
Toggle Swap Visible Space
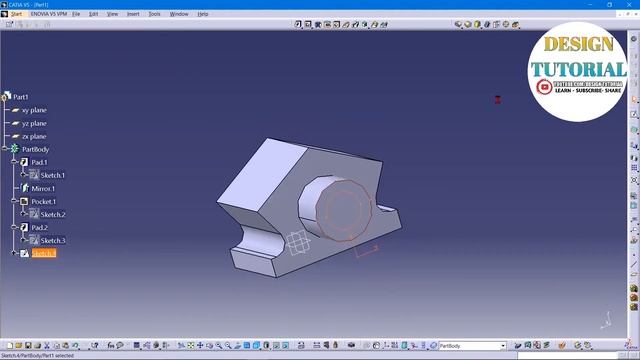tap(285, 345)
